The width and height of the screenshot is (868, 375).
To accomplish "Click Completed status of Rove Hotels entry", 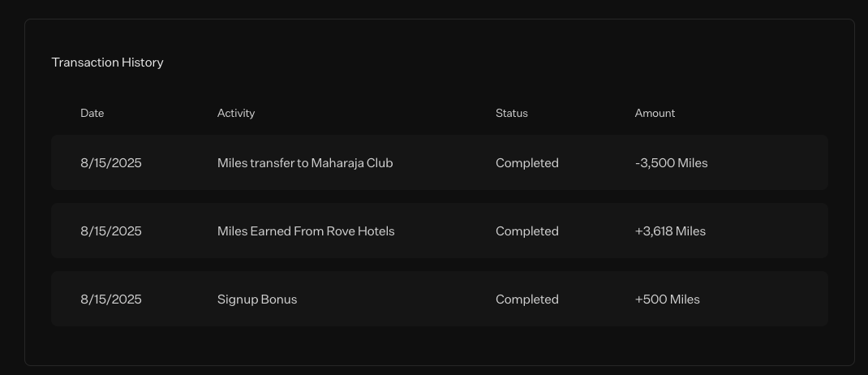I will 527,231.
